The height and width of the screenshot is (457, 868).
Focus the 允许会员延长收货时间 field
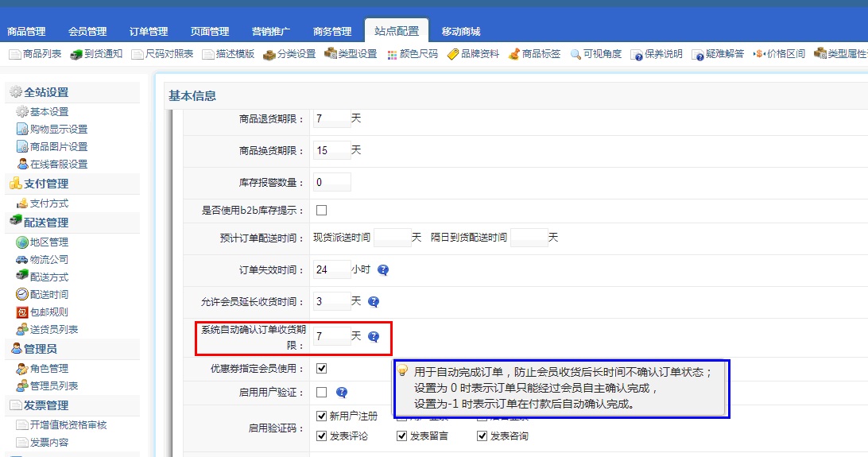click(x=332, y=301)
